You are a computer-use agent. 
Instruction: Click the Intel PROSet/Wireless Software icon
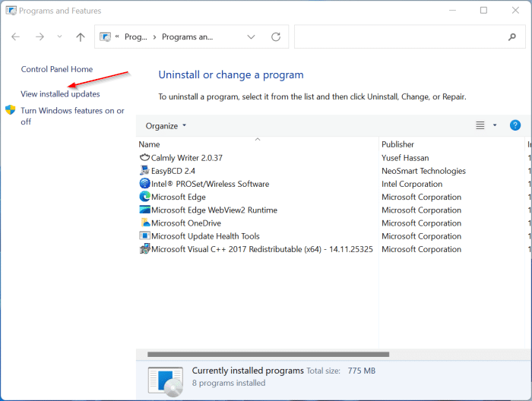click(144, 184)
